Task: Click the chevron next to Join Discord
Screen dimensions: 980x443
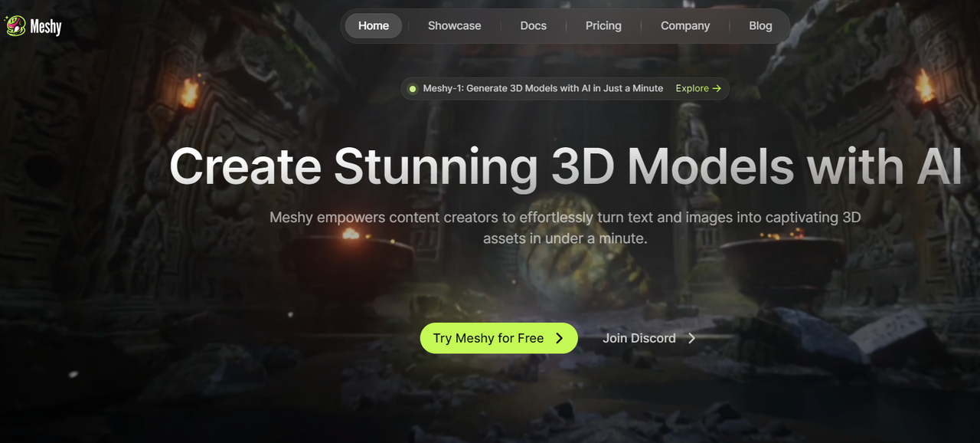Action: [691, 338]
